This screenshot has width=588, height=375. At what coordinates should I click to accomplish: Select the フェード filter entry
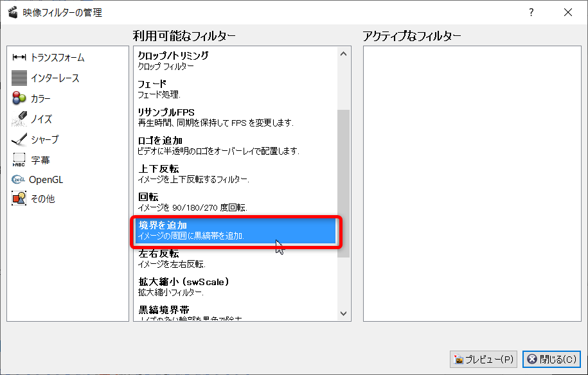(x=235, y=89)
